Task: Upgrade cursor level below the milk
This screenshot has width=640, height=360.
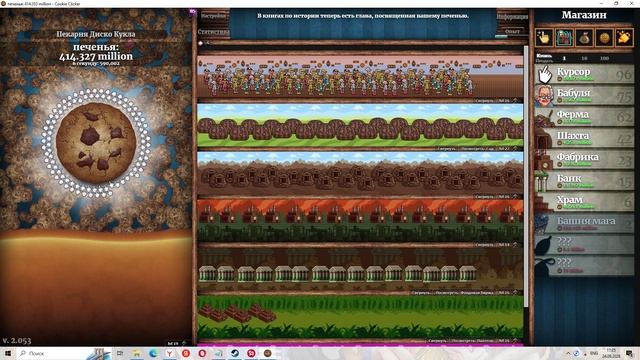Action: pos(176,343)
